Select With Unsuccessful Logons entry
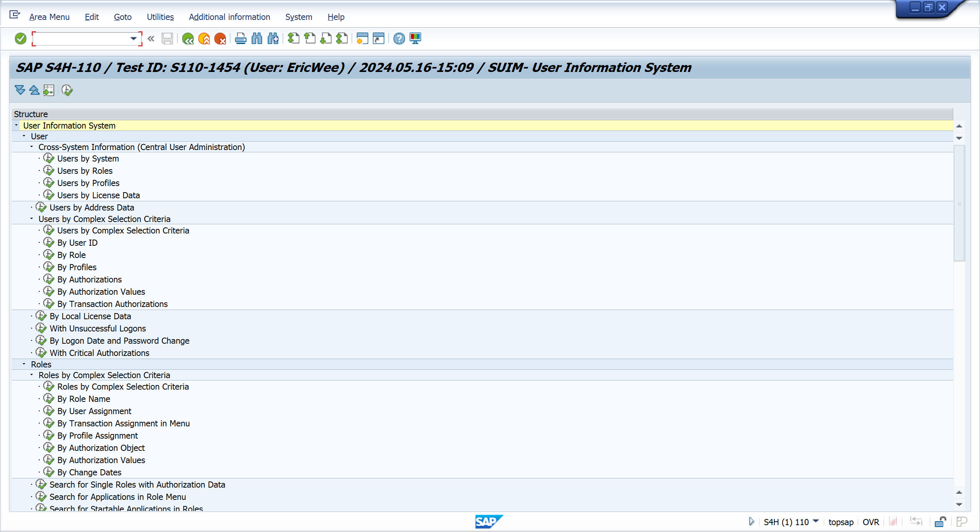The width and height of the screenshot is (980, 532). point(98,328)
